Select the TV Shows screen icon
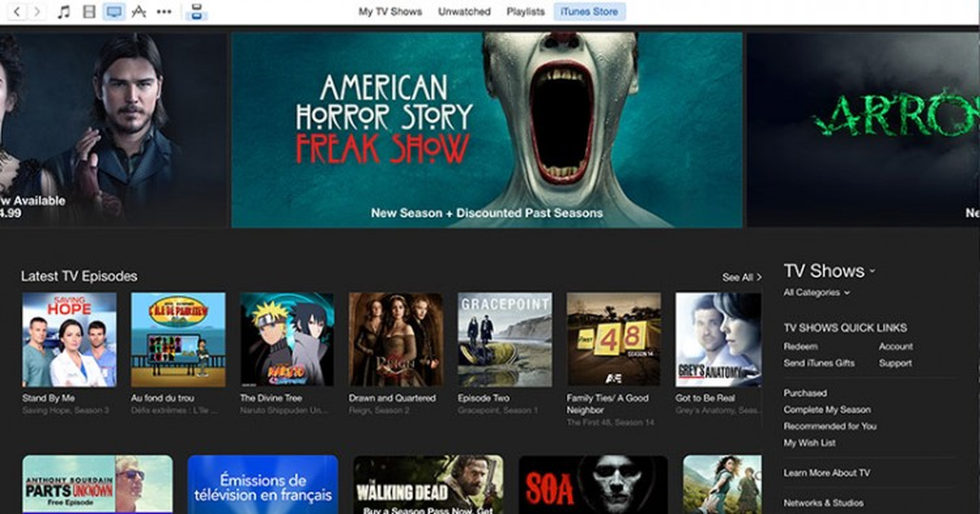Image resolution: width=980 pixels, height=514 pixels. click(114, 11)
